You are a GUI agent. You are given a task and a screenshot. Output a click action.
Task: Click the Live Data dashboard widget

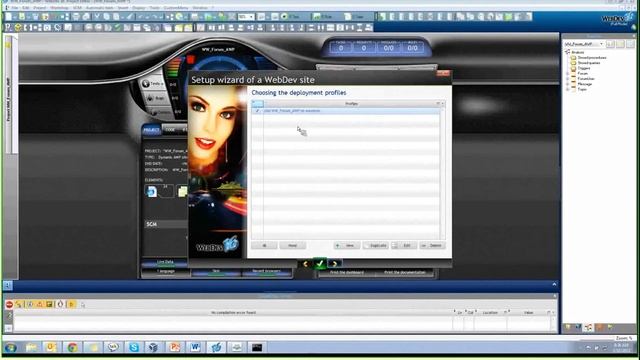[165, 262]
